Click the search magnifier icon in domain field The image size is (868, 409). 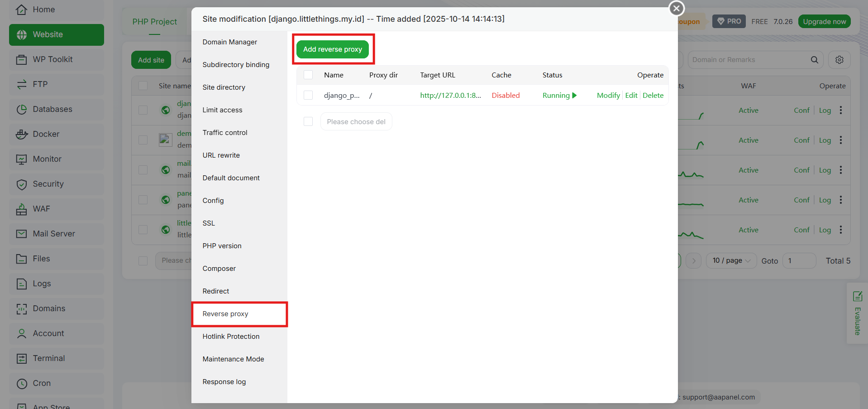[814, 60]
